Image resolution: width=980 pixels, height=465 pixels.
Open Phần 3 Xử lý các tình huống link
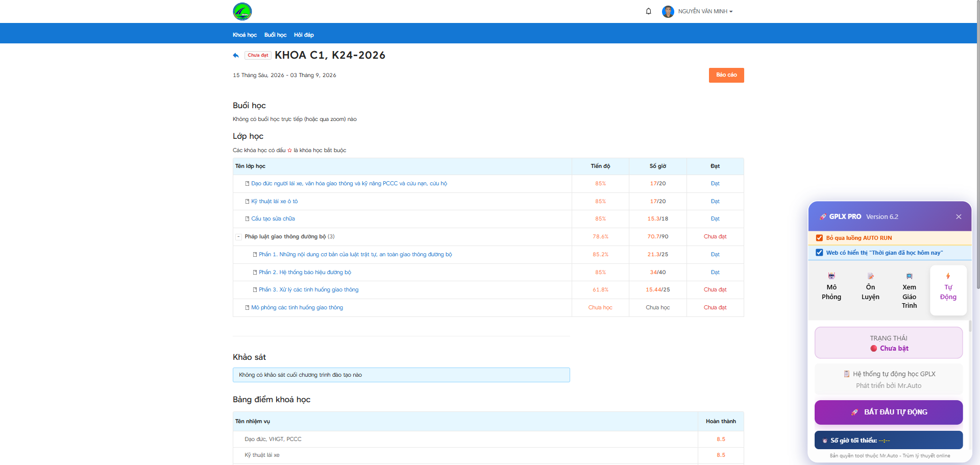pyautogui.click(x=308, y=290)
